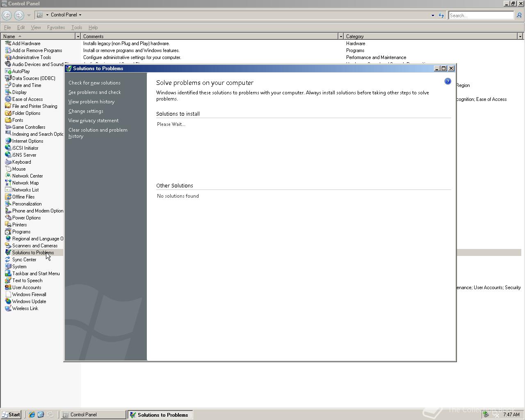
Task: Open the File menu
Action: click(7, 27)
